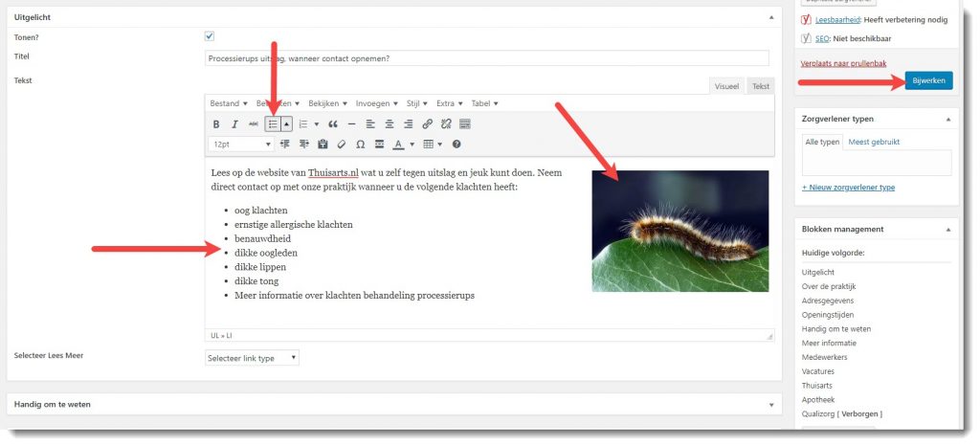Click 'dikke oogleden' list item in editor

coord(266,253)
